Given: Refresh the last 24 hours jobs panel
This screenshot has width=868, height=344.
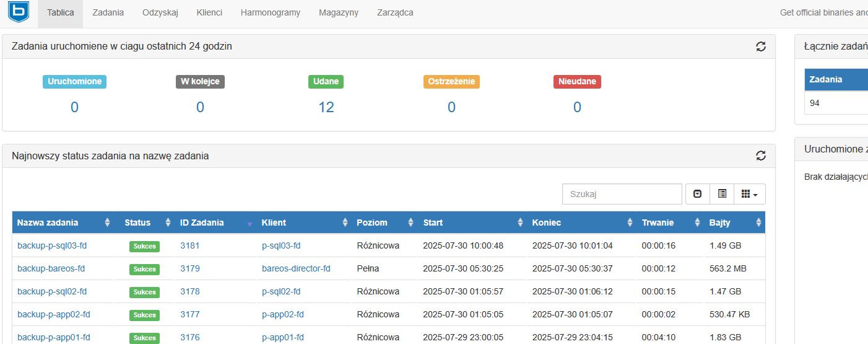Looking at the screenshot, I should (761, 46).
